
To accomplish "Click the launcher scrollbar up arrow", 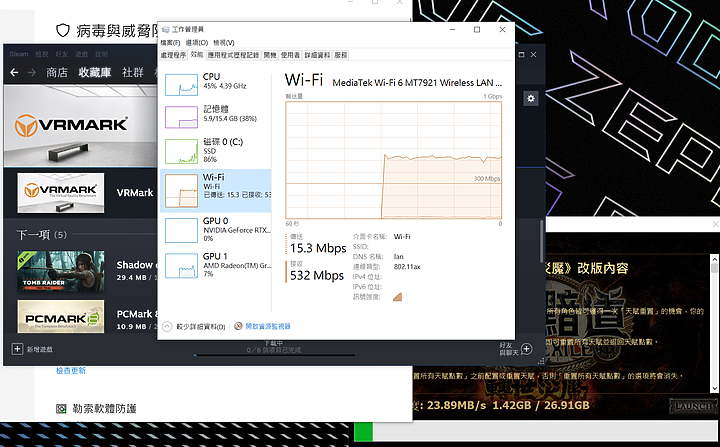I will [714, 258].
